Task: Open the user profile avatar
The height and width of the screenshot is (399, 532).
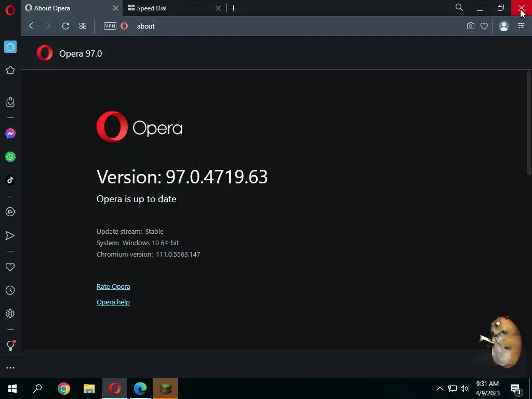Action: click(504, 26)
